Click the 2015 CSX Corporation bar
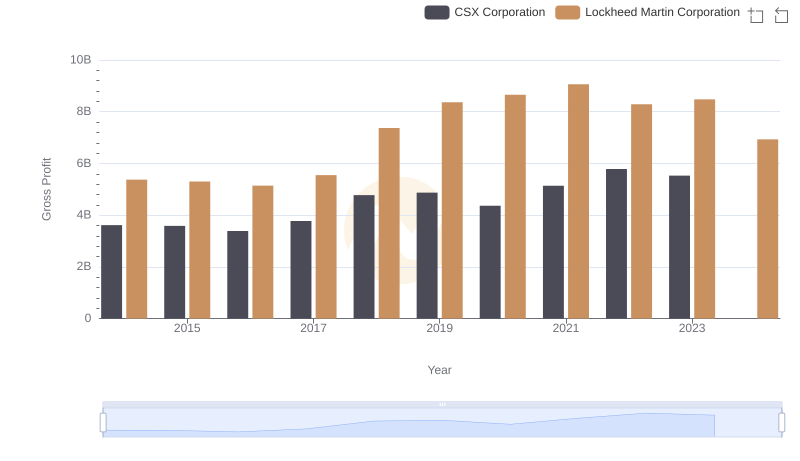The width and height of the screenshot is (800, 461). 174,272
